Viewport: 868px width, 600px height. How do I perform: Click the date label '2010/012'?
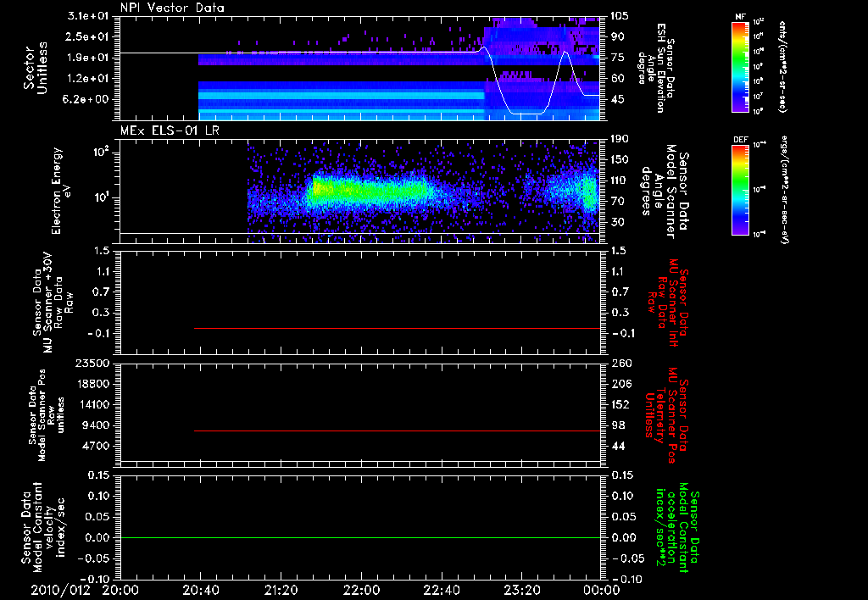click(x=60, y=590)
